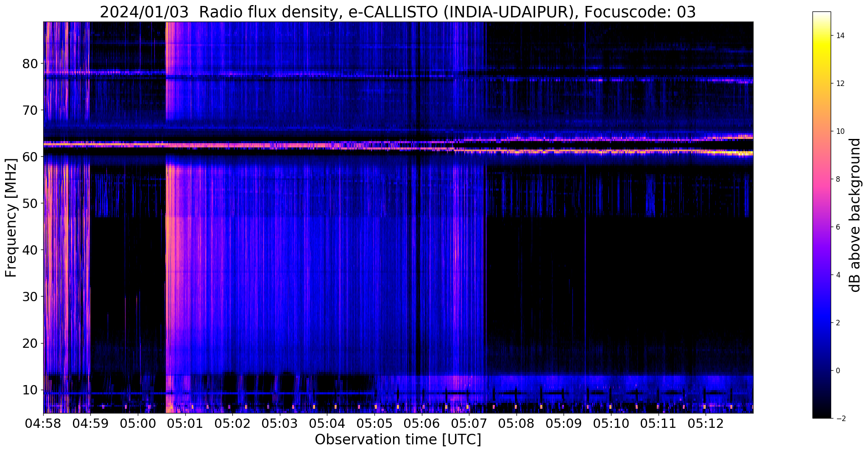Click the colorbar tick label 8
868x452 pixels.
coord(837,179)
